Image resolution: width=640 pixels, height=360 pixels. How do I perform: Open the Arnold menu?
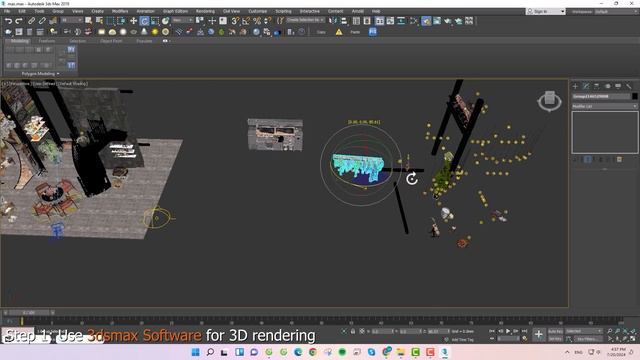(x=358, y=11)
